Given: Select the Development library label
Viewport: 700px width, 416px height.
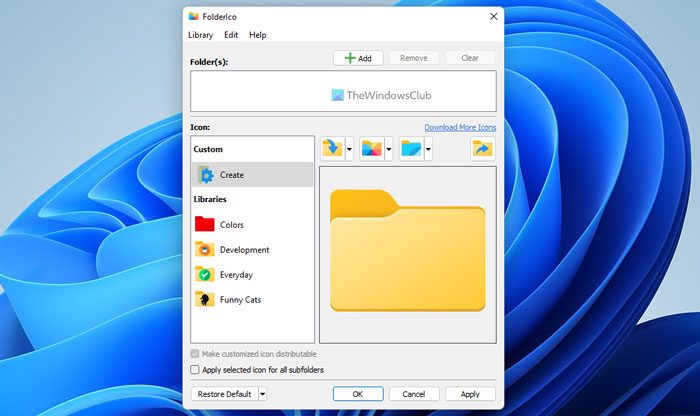Looking at the screenshot, I should click(x=245, y=250).
